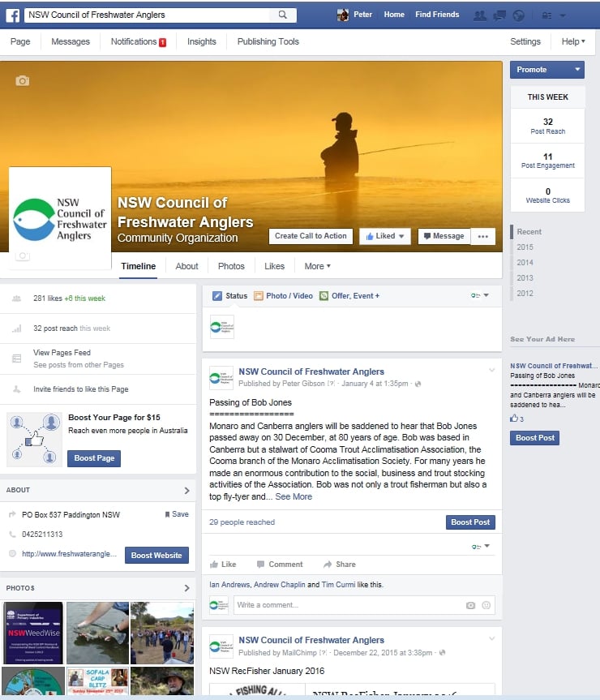The height and width of the screenshot is (700, 600).
Task: Click Peter's profile avatar in top bar
Action: (343, 15)
